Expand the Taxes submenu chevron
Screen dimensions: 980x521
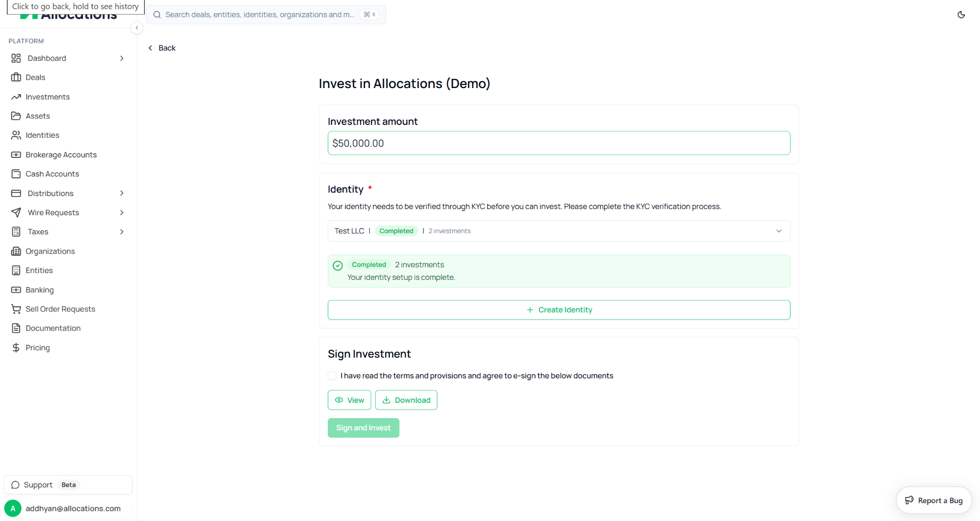122,232
